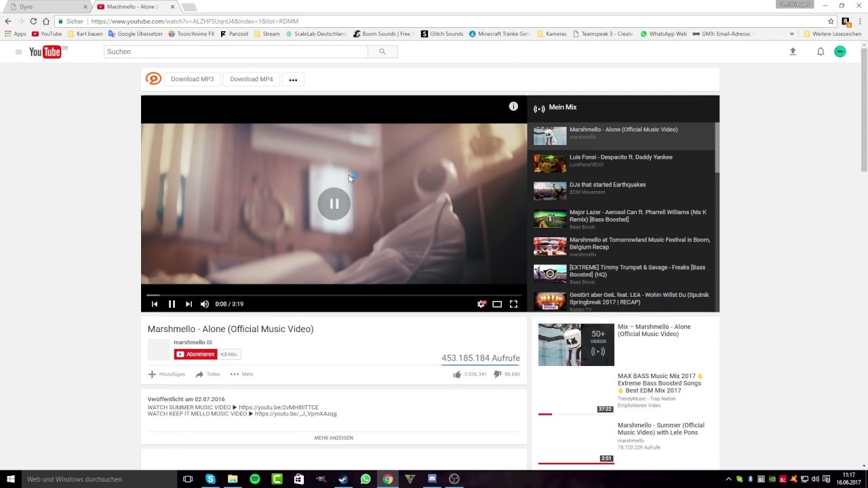Switch to the Dyno browser tab

[47, 7]
